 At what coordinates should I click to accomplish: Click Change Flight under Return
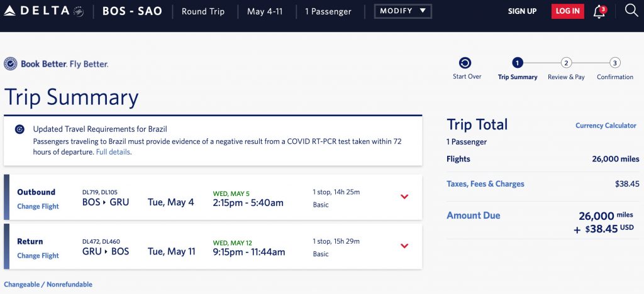38,256
